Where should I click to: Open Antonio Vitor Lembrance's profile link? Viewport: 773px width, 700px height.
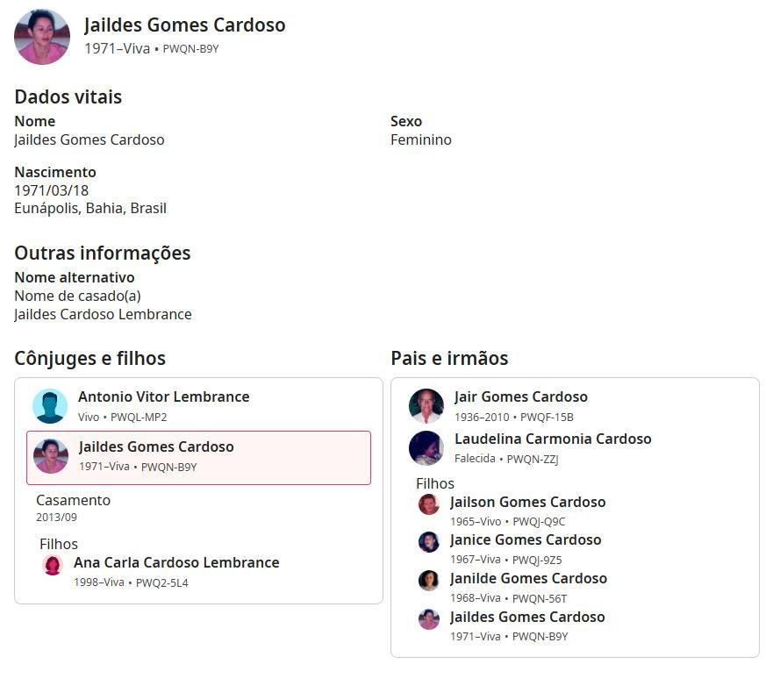click(x=163, y=397)
